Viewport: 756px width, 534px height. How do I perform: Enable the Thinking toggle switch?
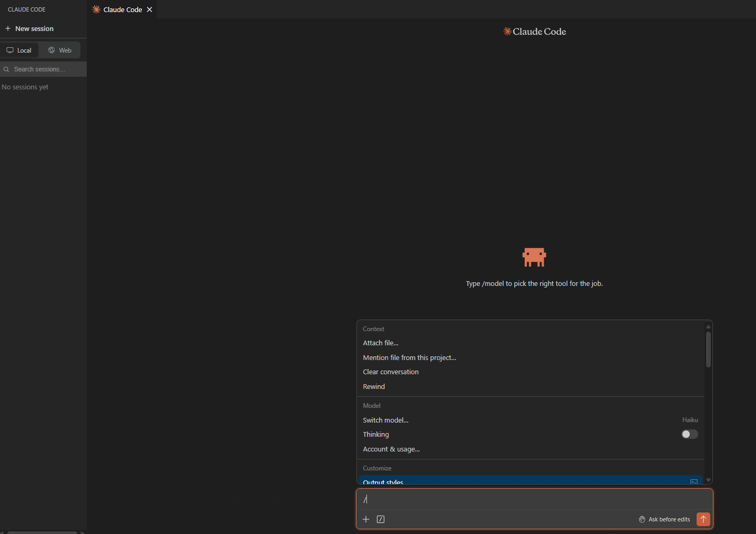pos(689,434)
